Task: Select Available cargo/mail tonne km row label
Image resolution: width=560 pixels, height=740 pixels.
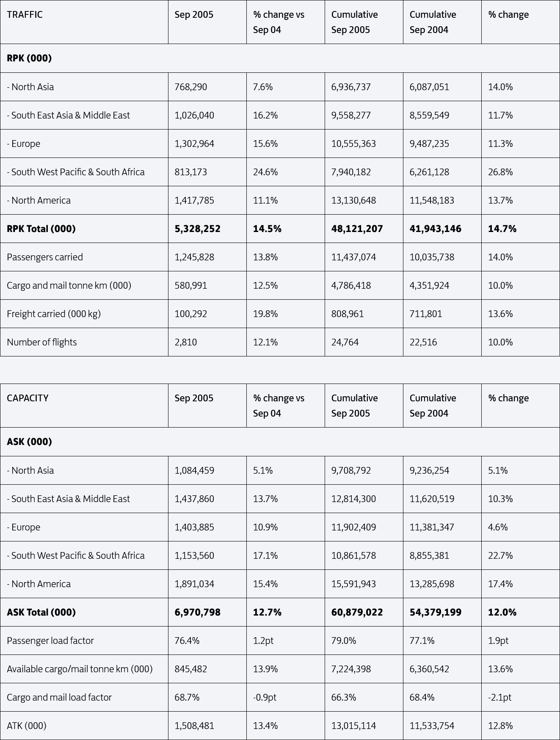Action: tap(80, 669)
